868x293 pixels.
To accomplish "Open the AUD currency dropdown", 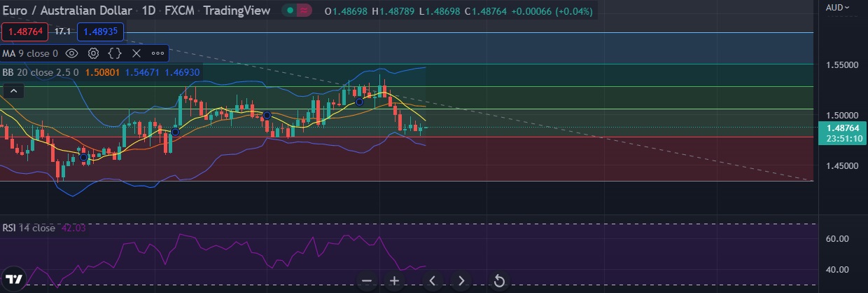I will [x=838, y=8].
